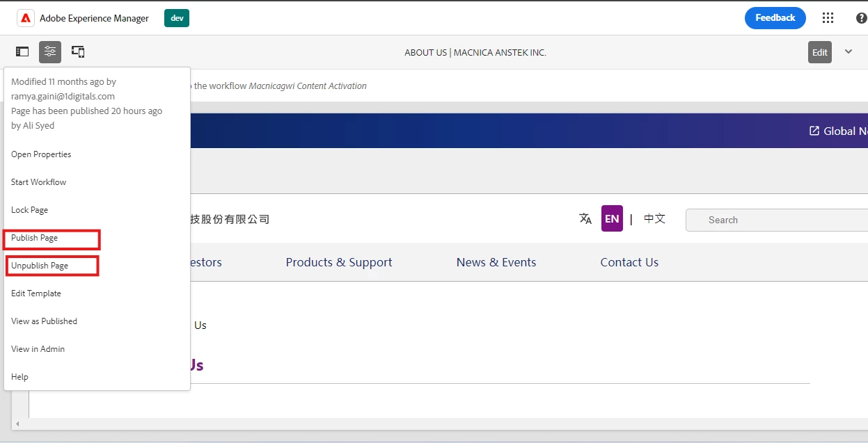The width and height of the screenshot is (868, 443).
Task: Click the translate language icon
Action: (585, 218)
